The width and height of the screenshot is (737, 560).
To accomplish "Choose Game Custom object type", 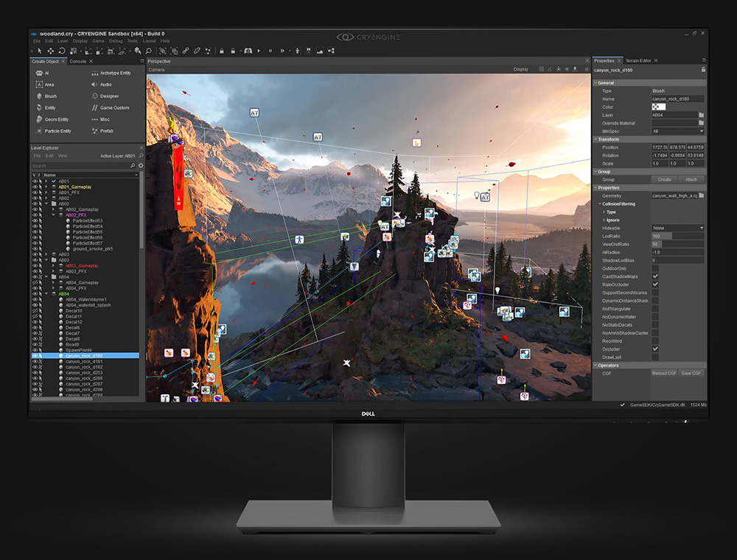I will pos(111,108).
